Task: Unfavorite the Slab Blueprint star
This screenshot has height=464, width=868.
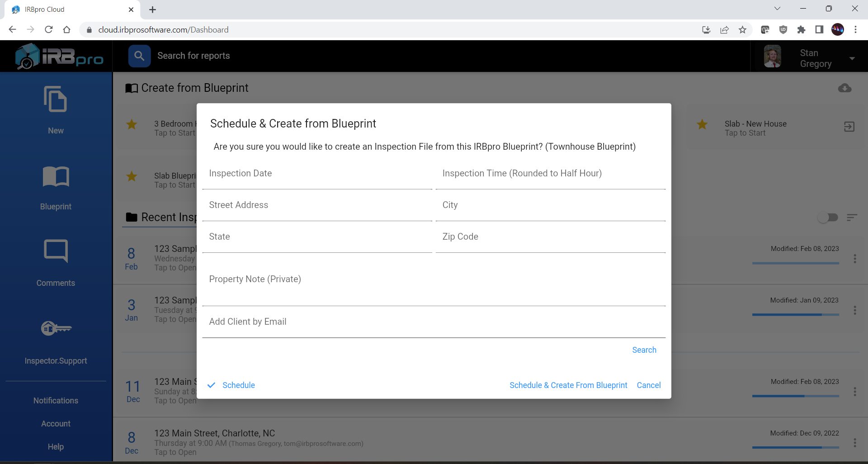Action: (x=132, y=177)
